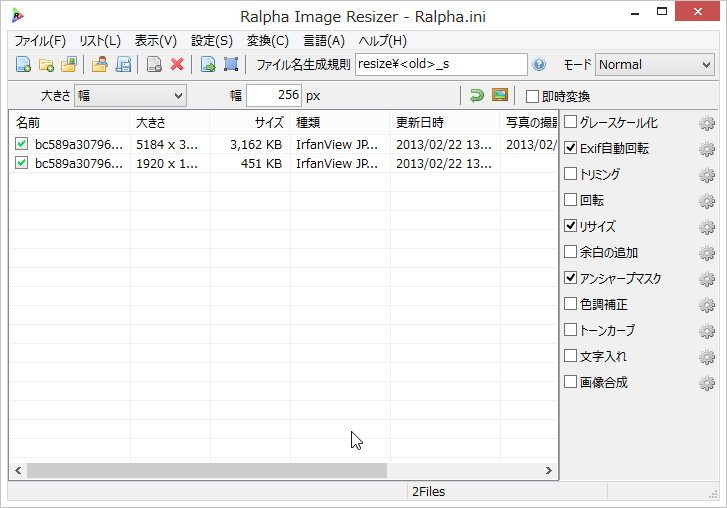Viewport: 727px width, 508px height.
Task: Uncheck the 3,162 KB file row checkbox
Action: click(21, 144)
